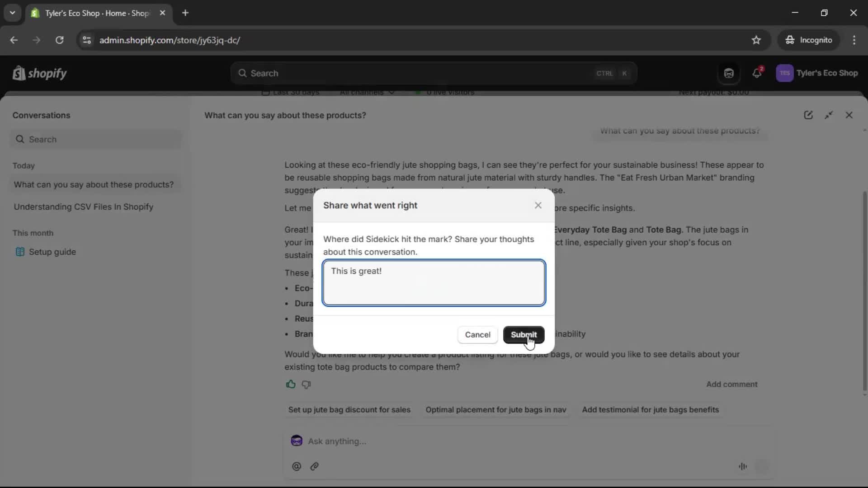Select the Tyler's Eco Shop browser tab
This screenshot has width=868, height=488.
(90, 13)
